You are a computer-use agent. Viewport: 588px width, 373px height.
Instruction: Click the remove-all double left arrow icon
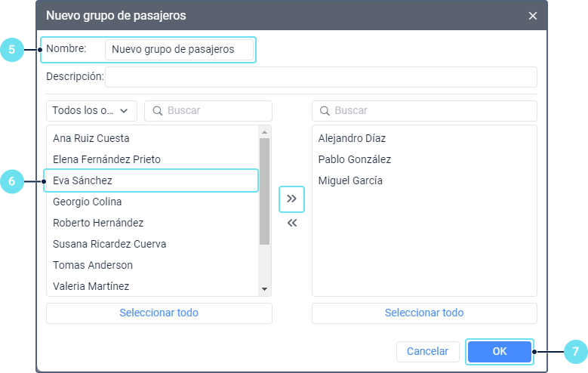(291, 223)
